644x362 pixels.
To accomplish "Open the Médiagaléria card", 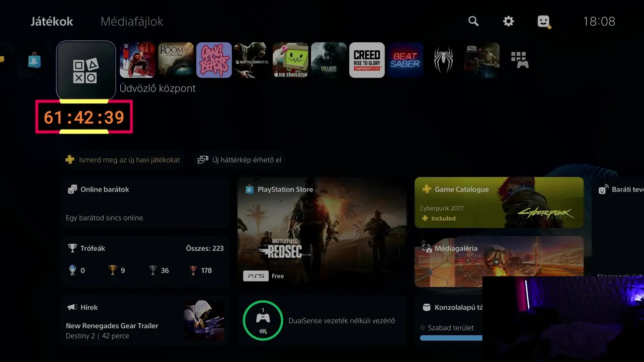I will coord(499,261).
